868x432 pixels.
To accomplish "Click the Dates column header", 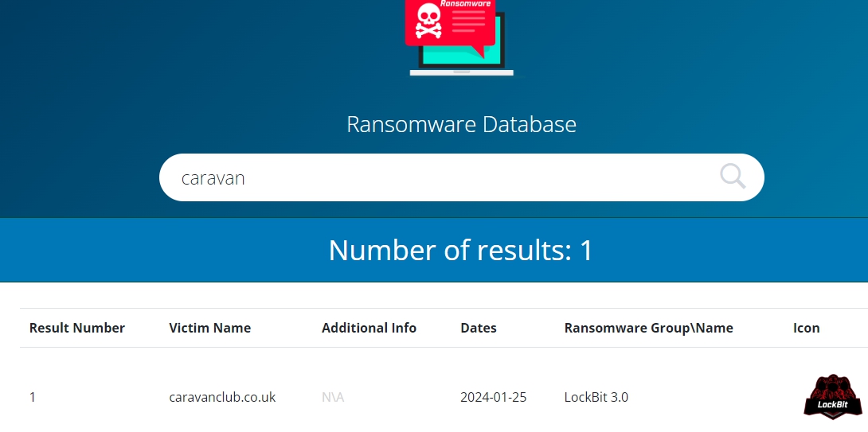I will point(479,328).
